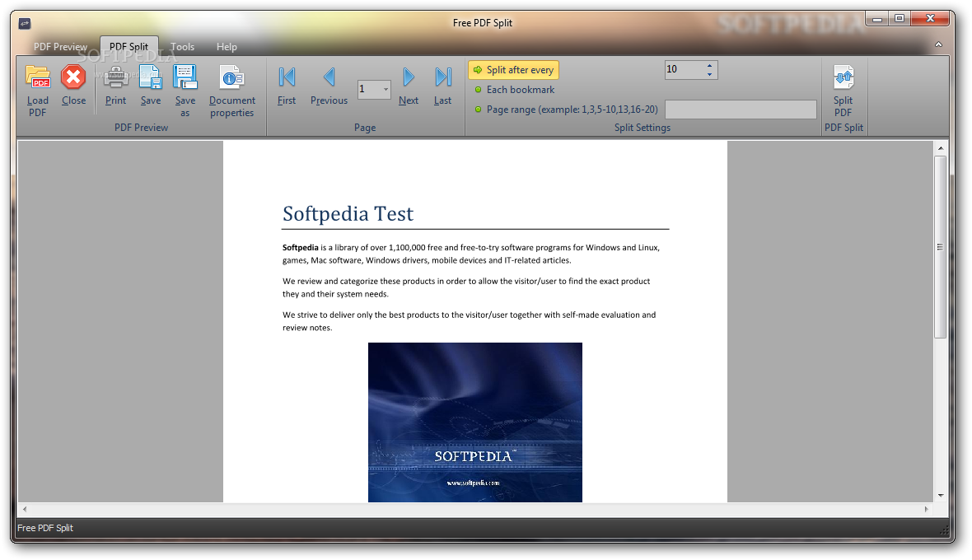
Task: Click the Print printer icon
Action: (115, 77)
